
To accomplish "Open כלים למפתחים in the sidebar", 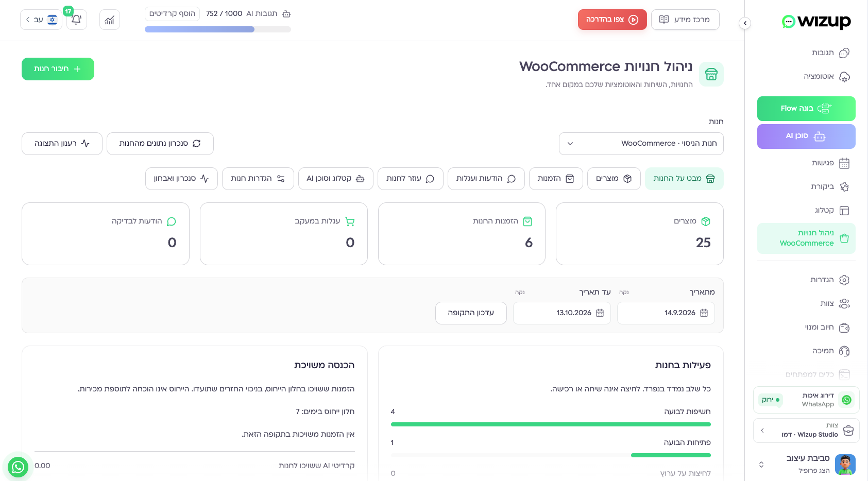I will 806,374.
